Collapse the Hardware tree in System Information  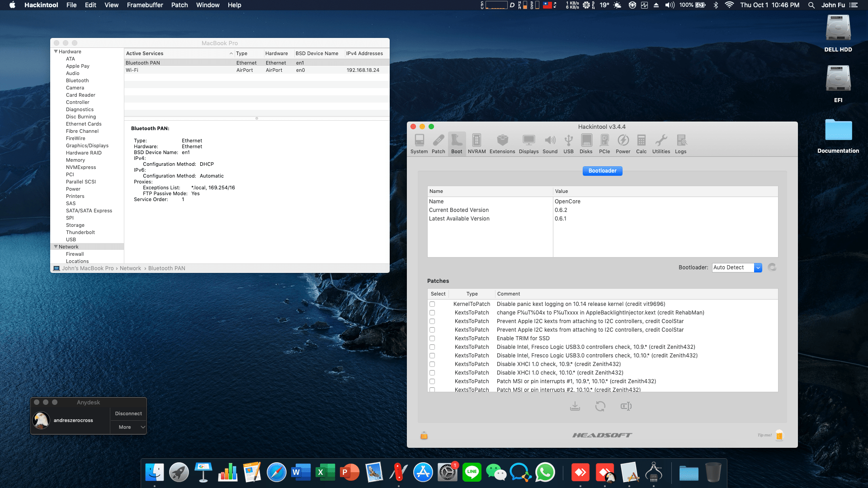pos(56,52)
